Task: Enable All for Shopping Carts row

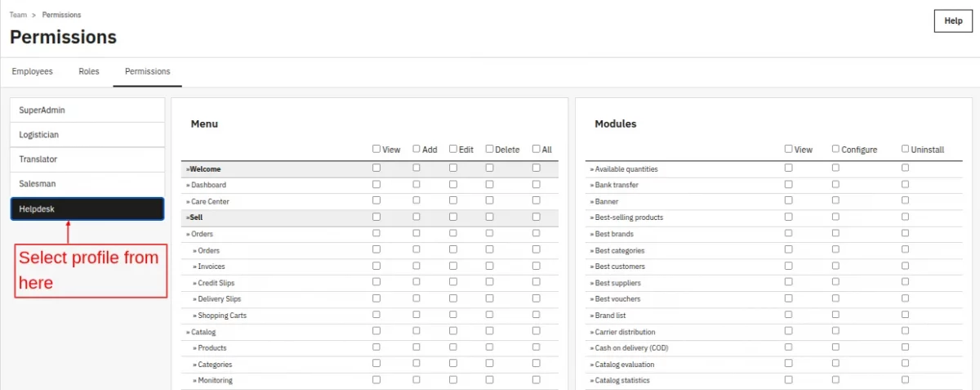Action: point(537,315)
